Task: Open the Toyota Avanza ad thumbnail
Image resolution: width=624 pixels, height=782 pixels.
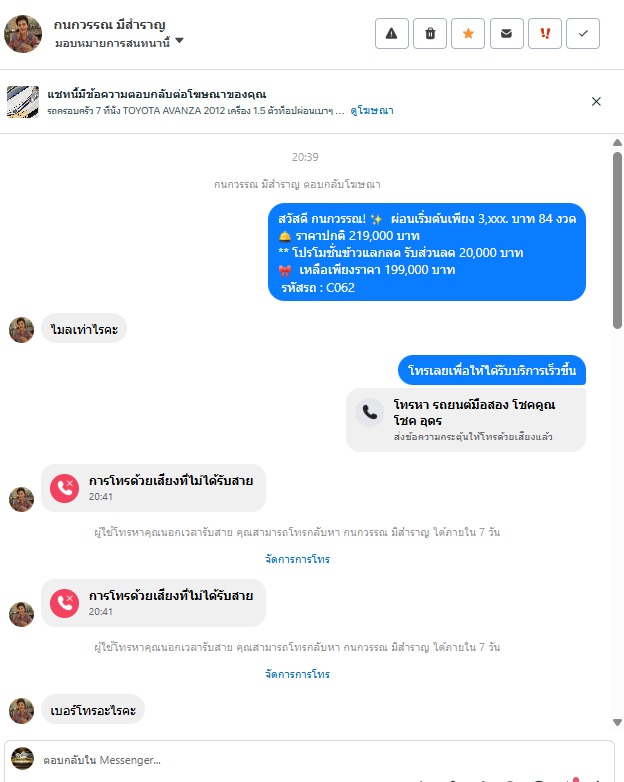Action: (23, 102)
